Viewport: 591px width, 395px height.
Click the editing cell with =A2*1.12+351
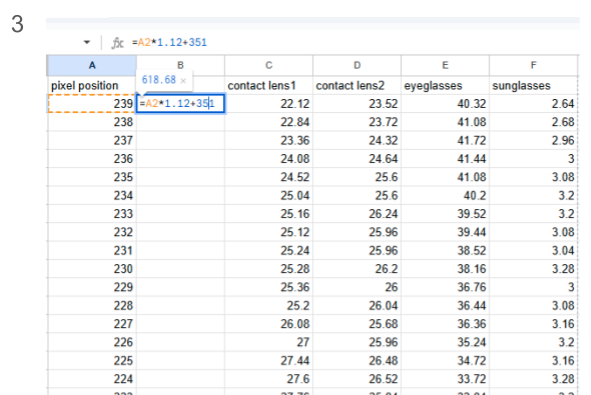point(180,104)
